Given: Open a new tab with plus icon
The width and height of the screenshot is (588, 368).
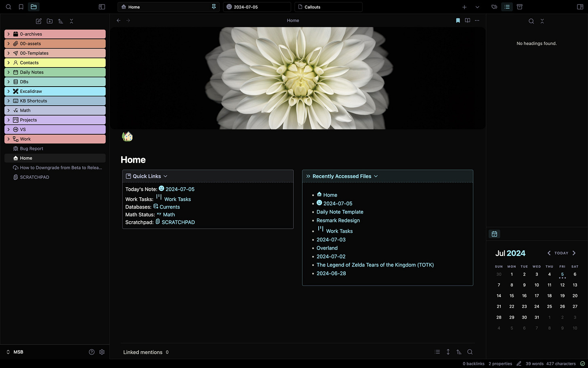Looking at the screenshot, I should (x=464, y=7).
